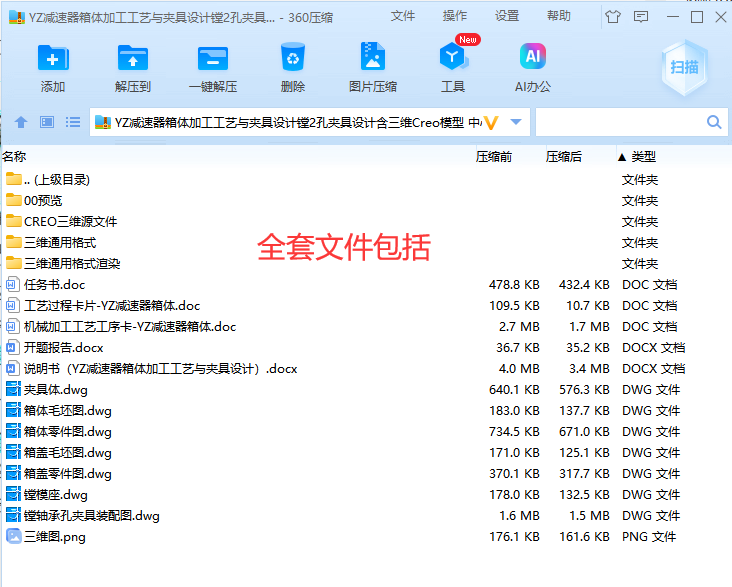Select file 任务书.doc
The height and width of the screenshot is (587, 732).
[x=46, y=285]
